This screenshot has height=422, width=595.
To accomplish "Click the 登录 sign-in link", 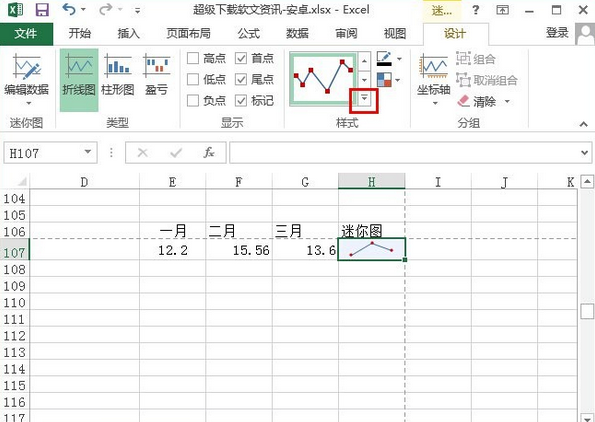I will pos(557,33).
